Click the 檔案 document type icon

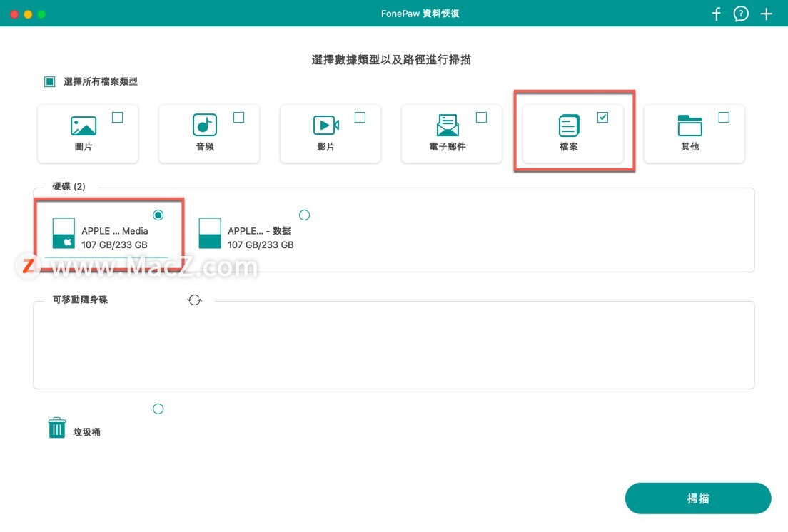click(x=569, y=126)
